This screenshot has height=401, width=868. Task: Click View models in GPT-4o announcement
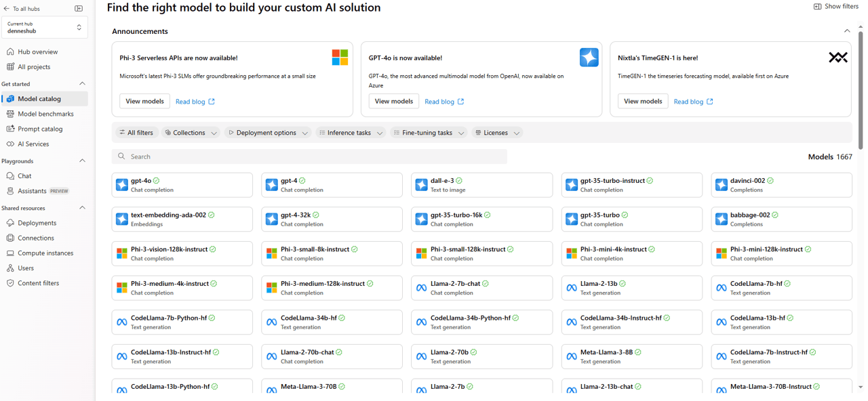click(394, 101)
